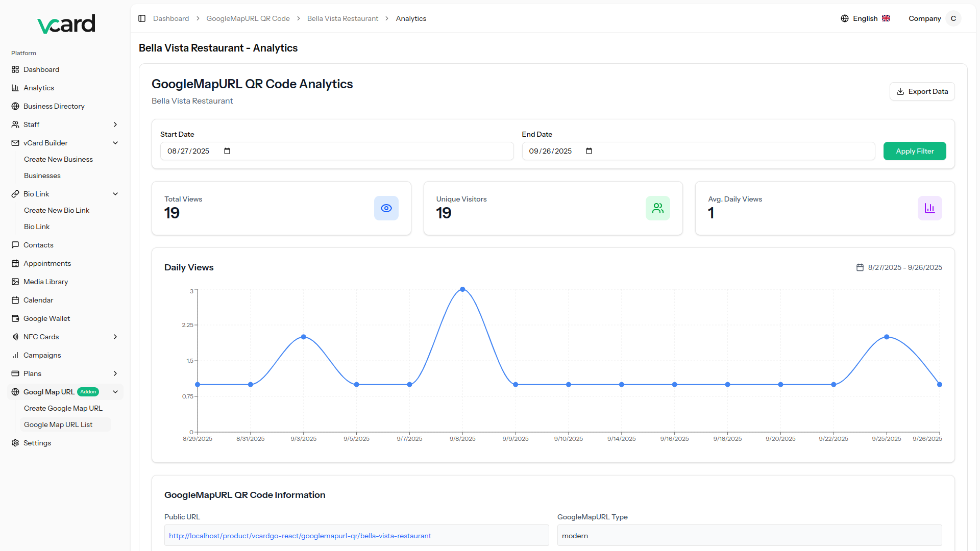The image size is (980, 551).
Task: Click the globe language icon
Action: (x=845, y=18)
